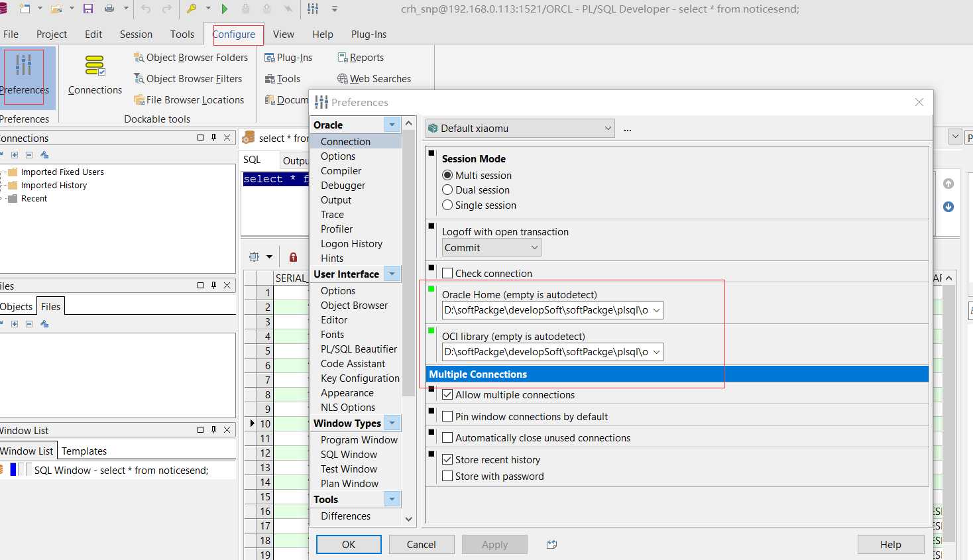The image size is (973, 560).
Task: Click the Apply button
Action: (x=494, y=544)
